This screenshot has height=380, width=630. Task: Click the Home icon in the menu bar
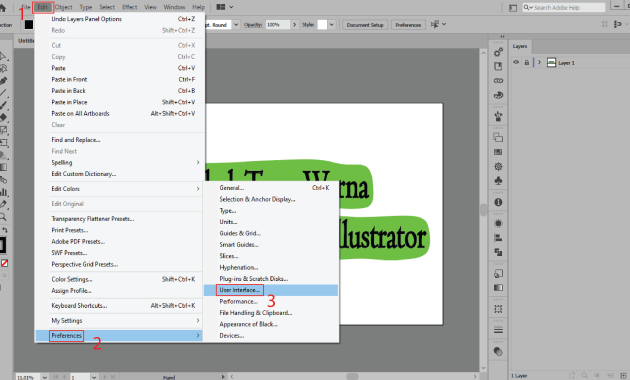pyautogui.click(x=3, y=7)
